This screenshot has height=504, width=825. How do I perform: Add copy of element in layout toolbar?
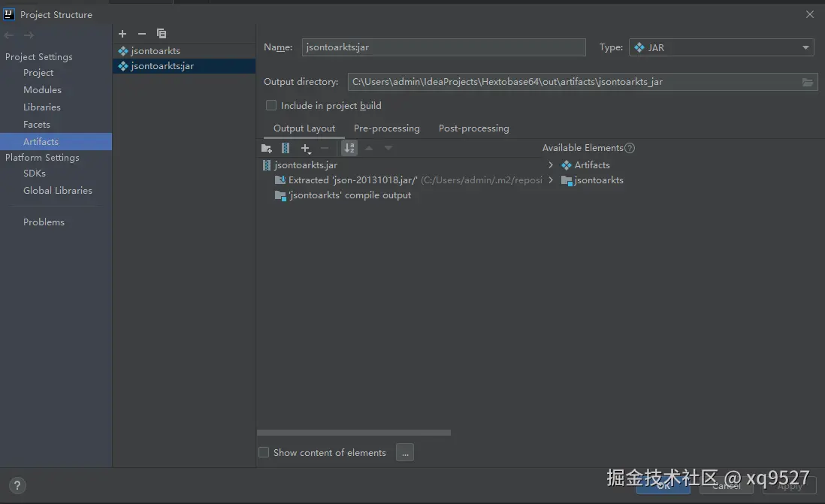click(306, 149)
